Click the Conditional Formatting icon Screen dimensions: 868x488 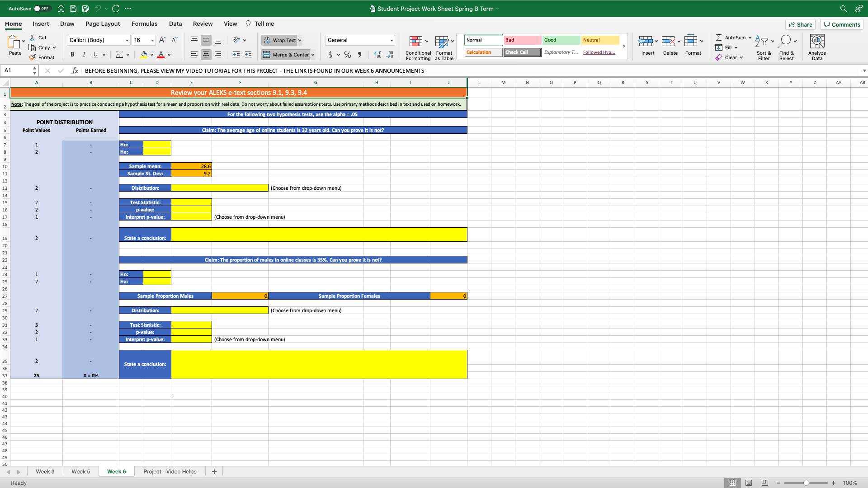(x=415, y=42)
